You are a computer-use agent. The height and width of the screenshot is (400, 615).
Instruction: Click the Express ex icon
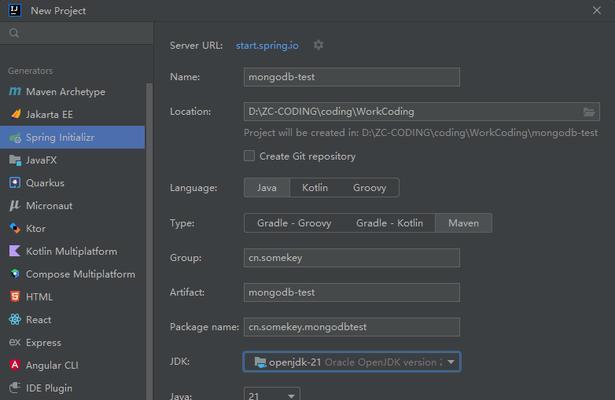tap(15, 342)
